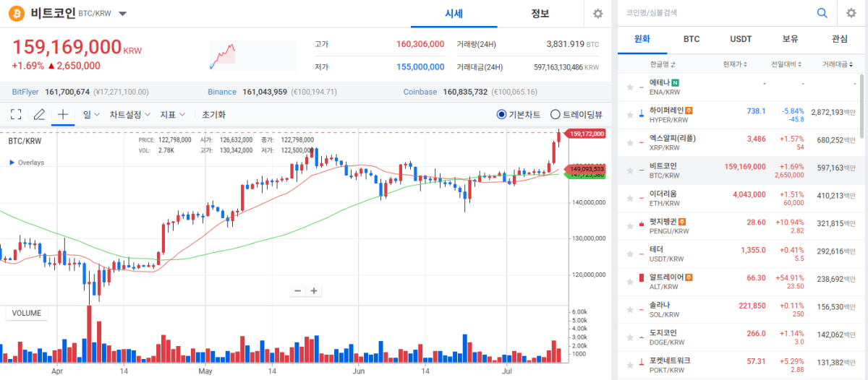Image resolution: width=868 pixels, height=380 pixels.
Task: Toggle fullscreen chart icon
Action: coord(16,114)
